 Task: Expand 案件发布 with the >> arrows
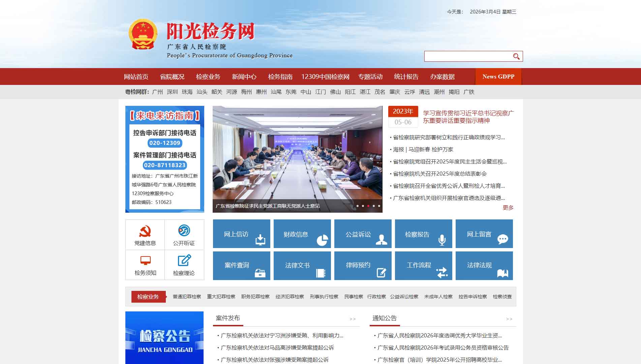click(x=353, y=319)
